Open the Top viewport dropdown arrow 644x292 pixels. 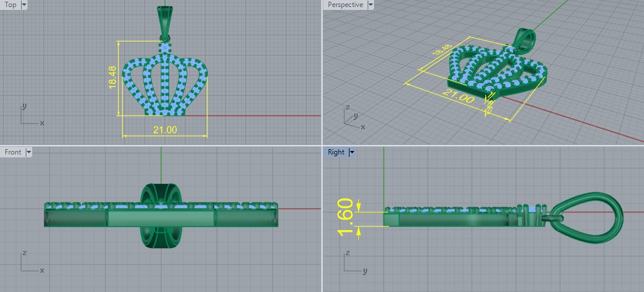pyautogui.click(x=24, y=5)
